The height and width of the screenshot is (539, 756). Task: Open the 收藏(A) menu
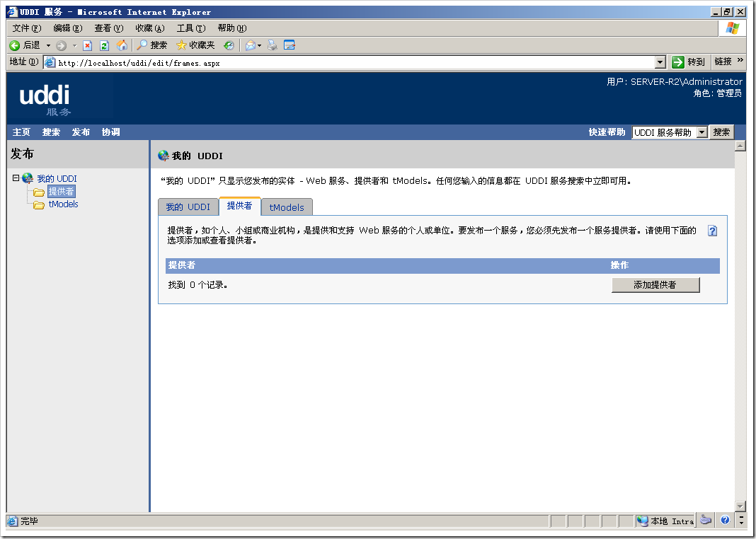(150, 28)
